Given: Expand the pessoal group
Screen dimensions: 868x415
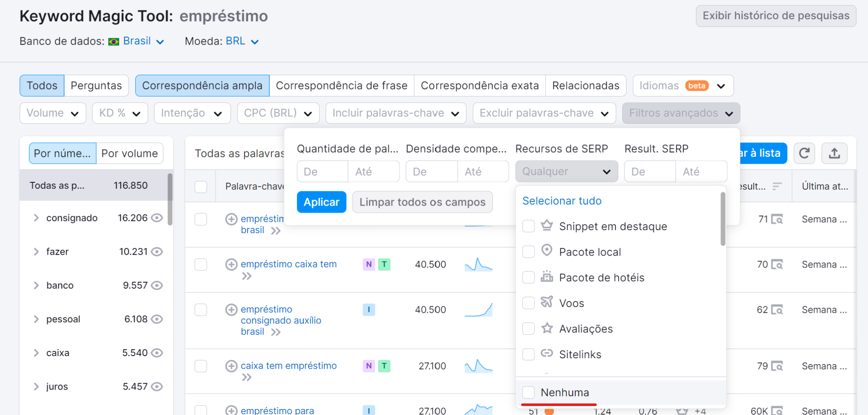Looking at the screenshot, I should [36, 319].
